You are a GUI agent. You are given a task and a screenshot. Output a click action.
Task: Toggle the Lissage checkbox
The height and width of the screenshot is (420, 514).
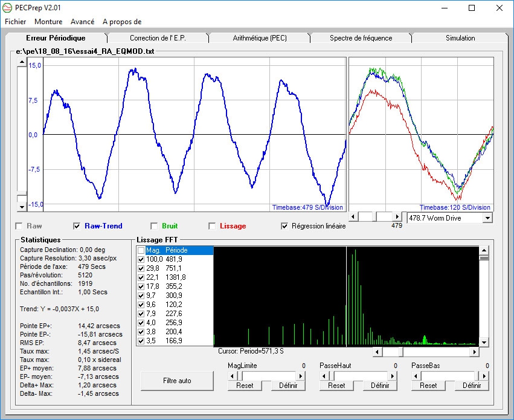pyautogui.click(x=213, y=226)
